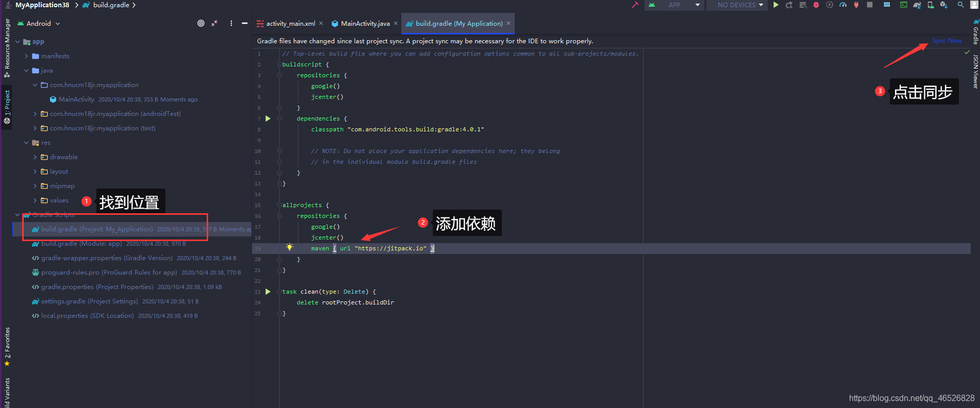Click the green Terminal icon in the toolbar
Screen dimensions: 980x408
(x=904, y=5)
